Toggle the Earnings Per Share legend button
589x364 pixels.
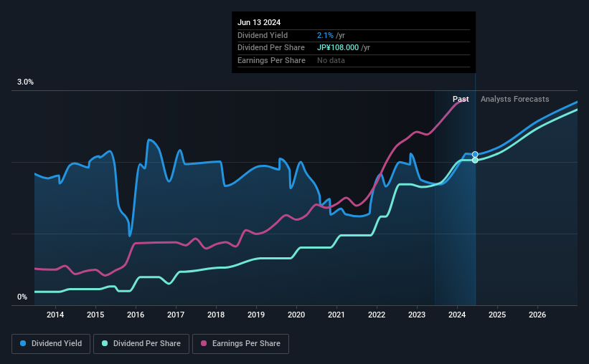(240, 344)
